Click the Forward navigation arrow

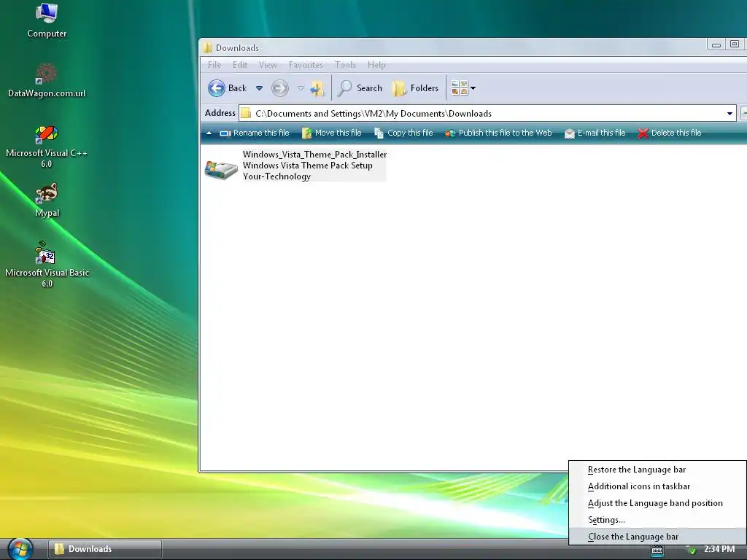[279, 88]
